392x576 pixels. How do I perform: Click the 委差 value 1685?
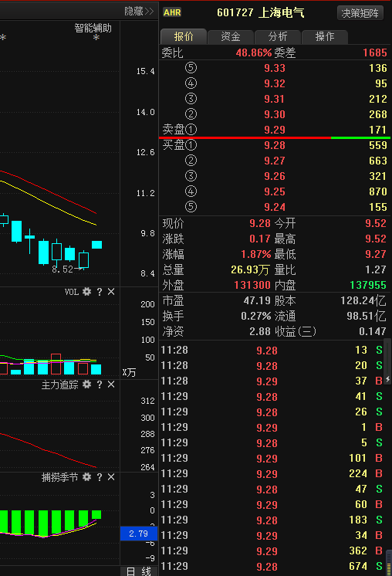375,53
